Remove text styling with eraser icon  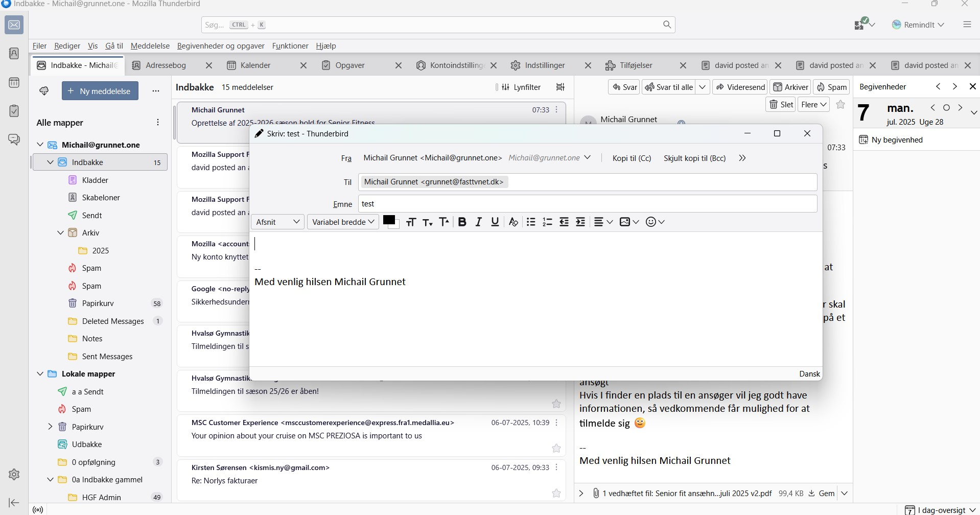[x=513, y=222]
